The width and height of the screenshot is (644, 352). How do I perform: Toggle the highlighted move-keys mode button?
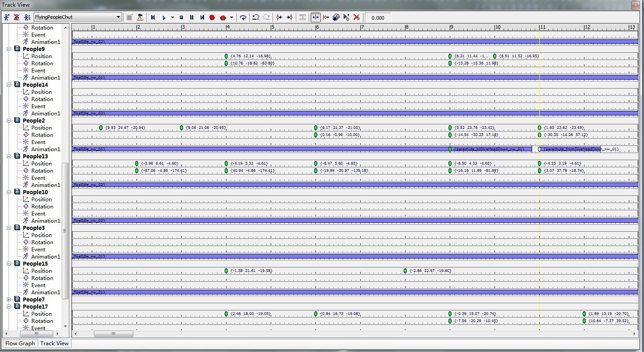click(x=316, y=17)
